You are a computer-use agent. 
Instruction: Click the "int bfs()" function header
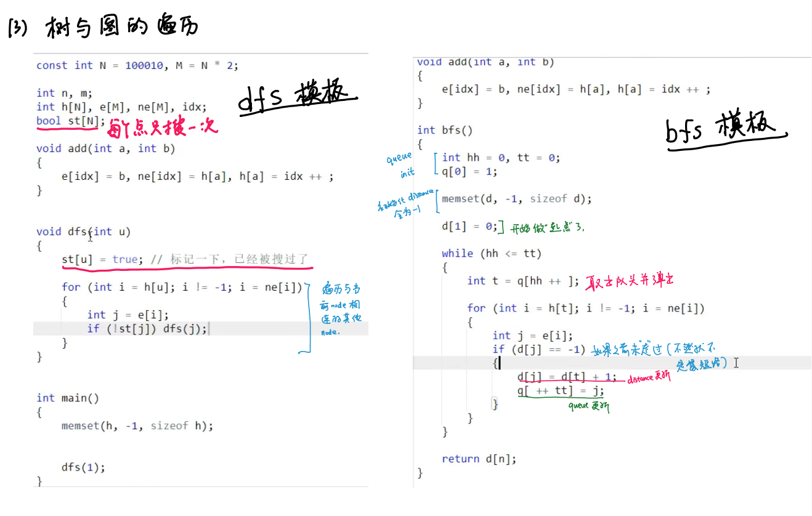pyautogui.click(x=445, y=130)
